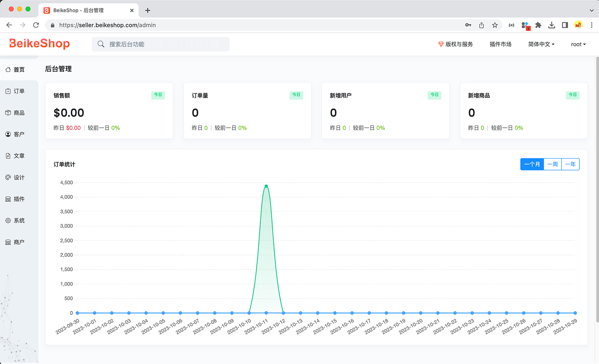Click 昨日 $0.00 in sales card

click(67, 128)
